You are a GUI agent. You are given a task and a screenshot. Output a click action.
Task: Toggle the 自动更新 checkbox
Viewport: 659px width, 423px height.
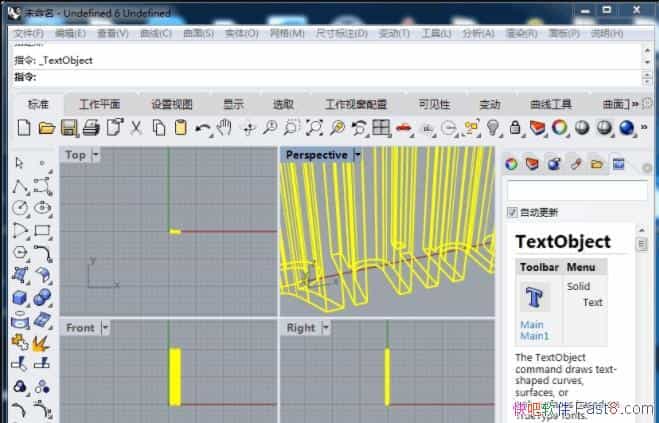pos(513,212)
